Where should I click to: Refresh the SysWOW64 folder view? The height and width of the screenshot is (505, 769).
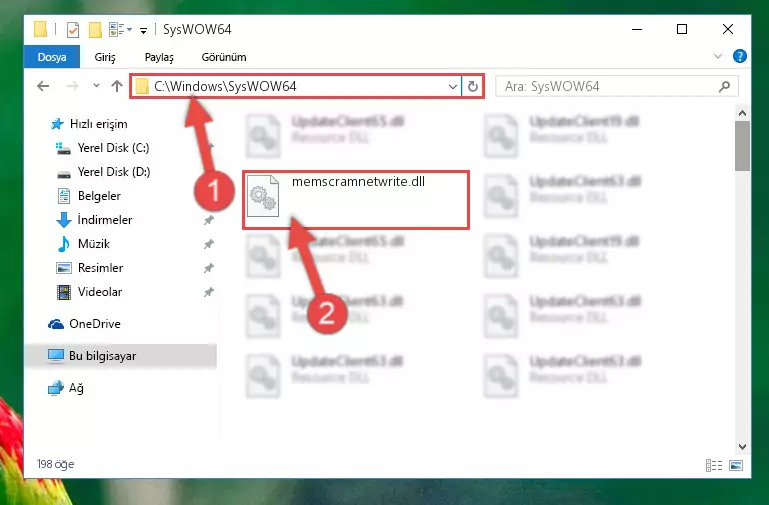472,87
